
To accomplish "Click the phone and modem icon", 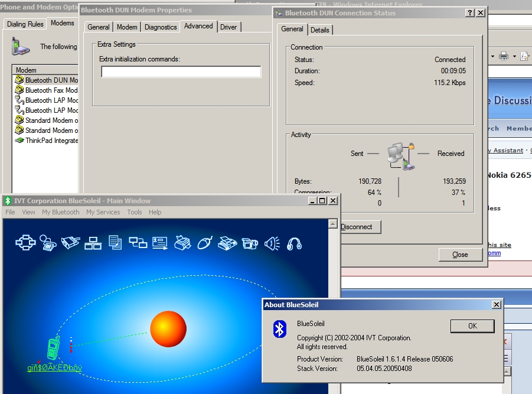I will coord(20,47).
